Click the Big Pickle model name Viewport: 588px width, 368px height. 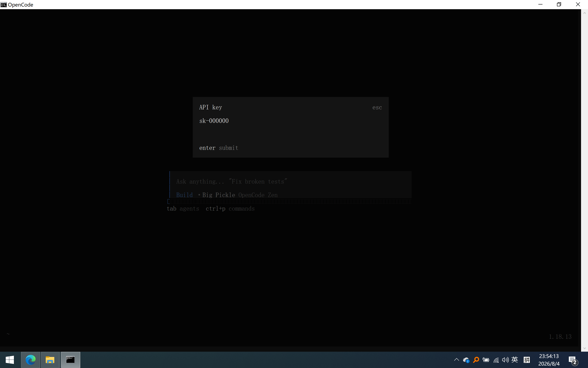coord(218,195)
